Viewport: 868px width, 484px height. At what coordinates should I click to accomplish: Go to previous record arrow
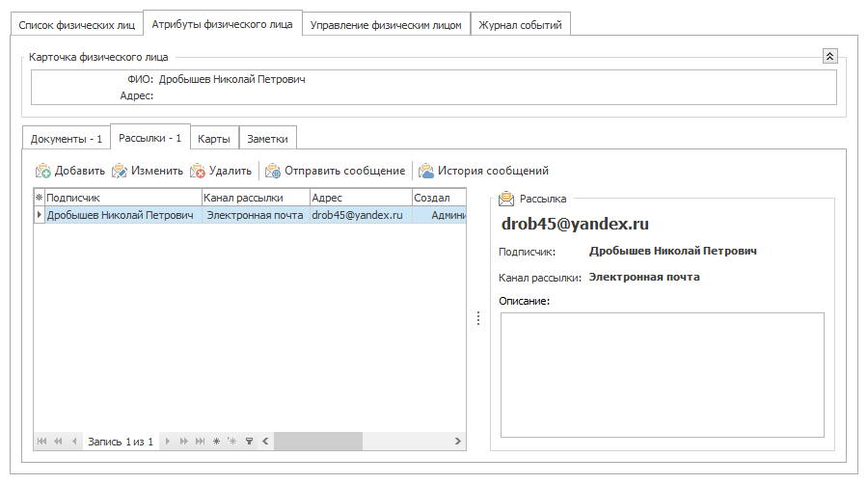coord(74,441)
